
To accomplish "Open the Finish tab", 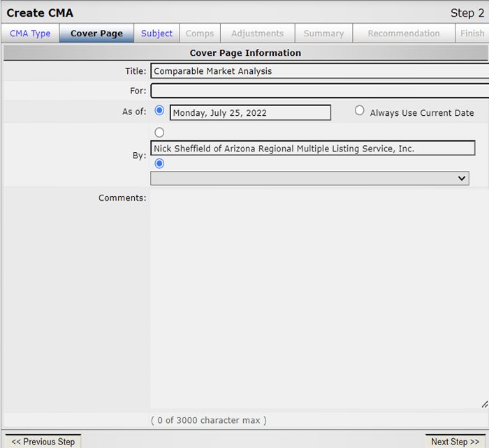I will point(472,33).
